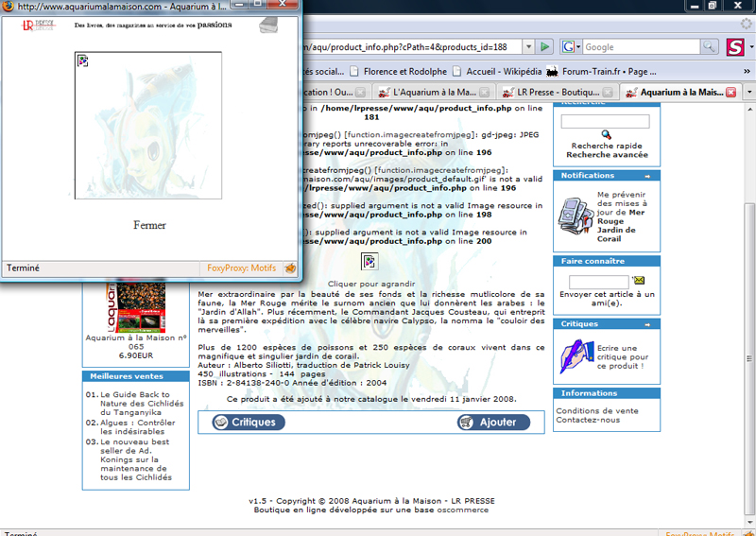
Task: Click the LR Presse logo in popup
Action: (x=39, y=26)
